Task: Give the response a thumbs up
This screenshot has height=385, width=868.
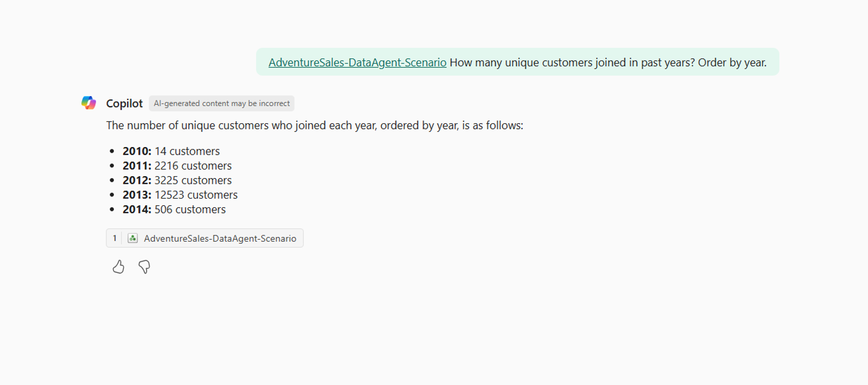Action: 119,267
